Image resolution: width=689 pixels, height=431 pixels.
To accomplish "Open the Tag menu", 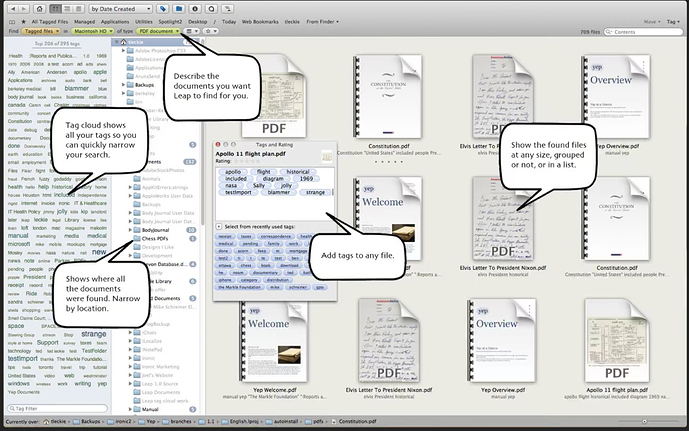I will click(x=673, y=22).
